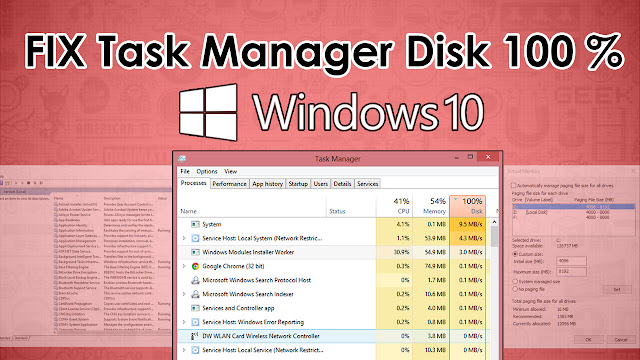Click gear icon beside BranchCache service
Image resolution: width=640 pixels, height=360 pixels.
pos(56,293)
